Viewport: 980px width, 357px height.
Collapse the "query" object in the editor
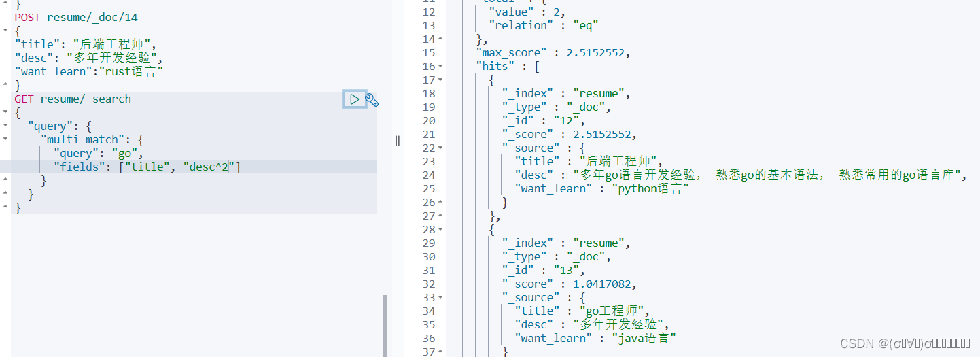click(x=5, y=126)
